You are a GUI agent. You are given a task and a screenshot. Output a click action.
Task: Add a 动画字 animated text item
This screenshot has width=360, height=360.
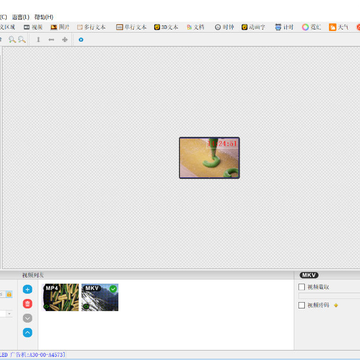(x=253, y=27)
